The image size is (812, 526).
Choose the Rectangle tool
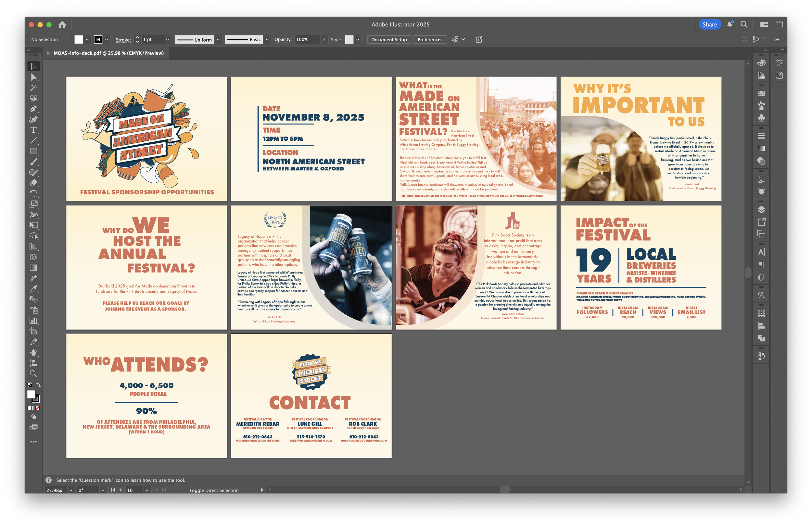pos(33,151)
